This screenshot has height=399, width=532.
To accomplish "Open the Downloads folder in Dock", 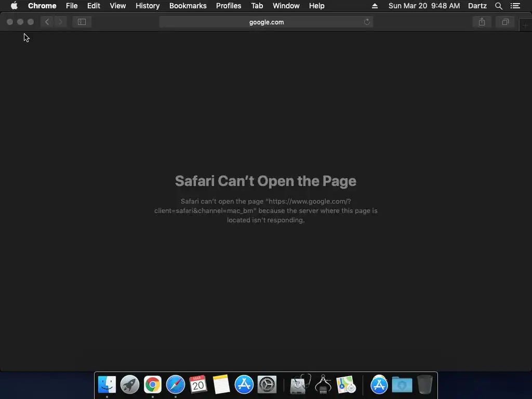I will [x=402, y=385].
